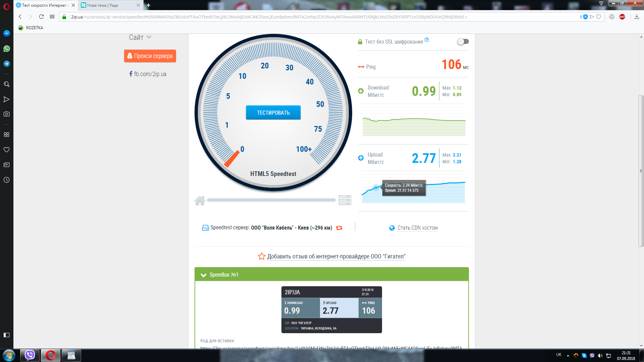Click the address bar URL field
644x362 pixels.
[x=268, y=17]
